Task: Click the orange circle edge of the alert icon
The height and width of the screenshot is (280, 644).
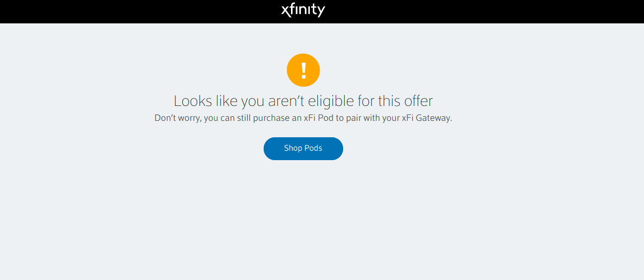Action: 288,70
